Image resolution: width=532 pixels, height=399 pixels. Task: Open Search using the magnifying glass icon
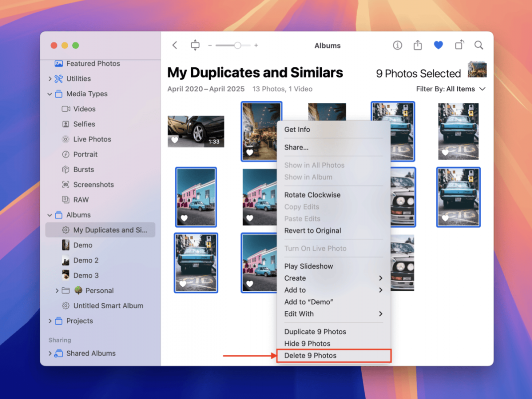478,45
